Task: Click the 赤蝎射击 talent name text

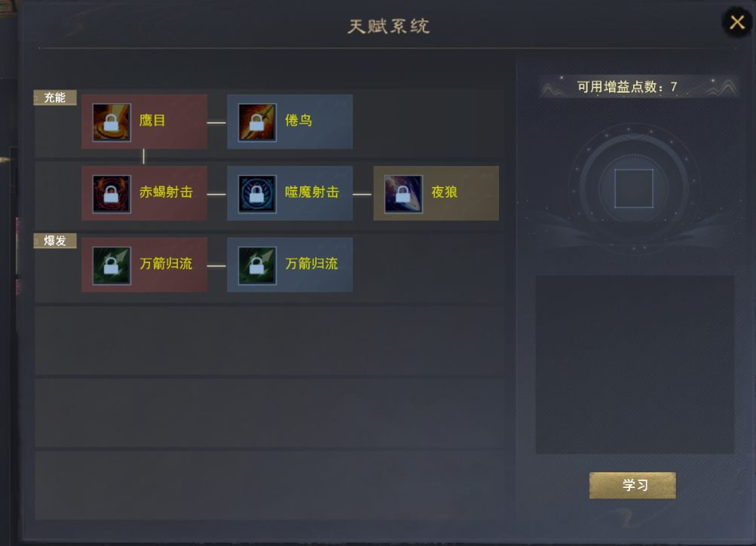Action: click(x=166, y=192)
